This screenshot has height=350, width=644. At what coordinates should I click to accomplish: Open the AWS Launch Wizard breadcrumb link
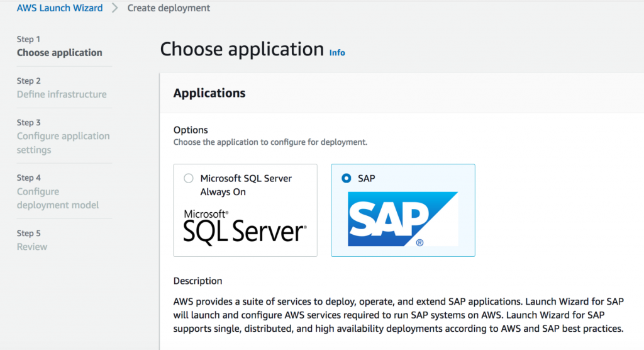tap(60, 8)
